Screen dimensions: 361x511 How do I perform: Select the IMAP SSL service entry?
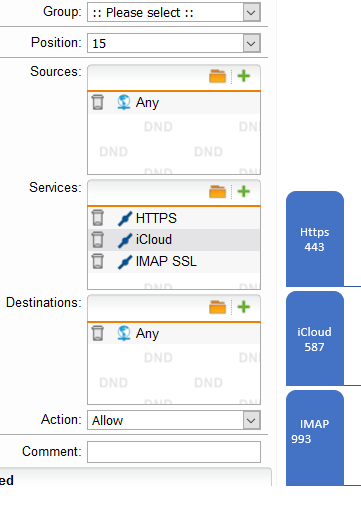[x=174, y=261]
